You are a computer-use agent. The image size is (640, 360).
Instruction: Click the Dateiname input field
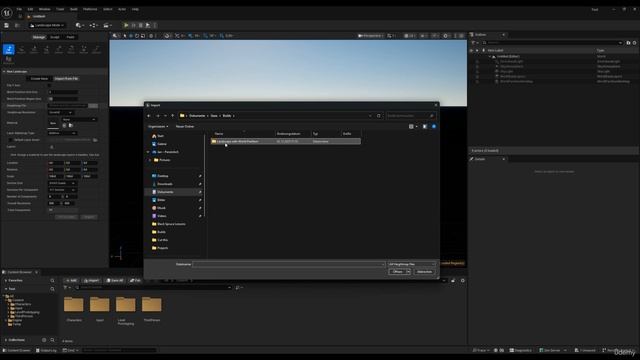(x=289, y=264)
